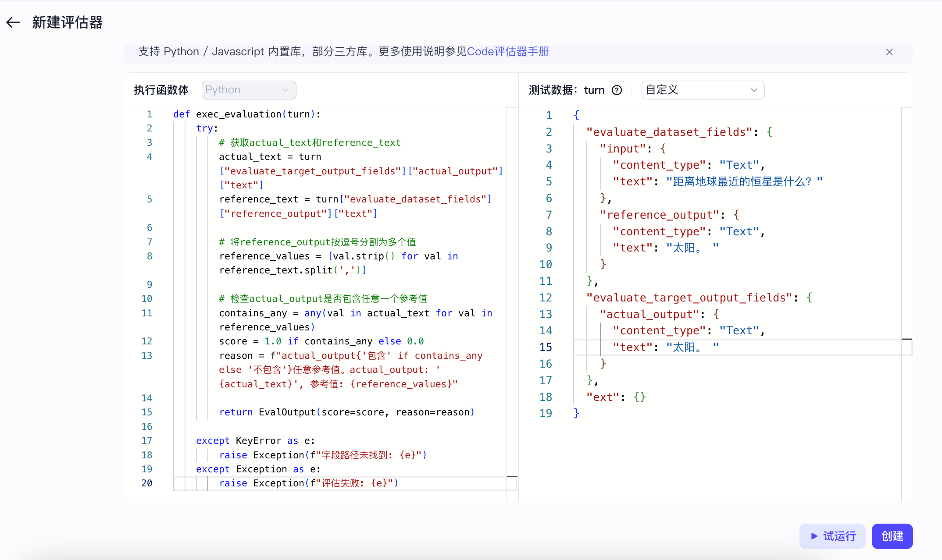
Task: Click the reference_values list comprehension line
Action: (339, 256)
